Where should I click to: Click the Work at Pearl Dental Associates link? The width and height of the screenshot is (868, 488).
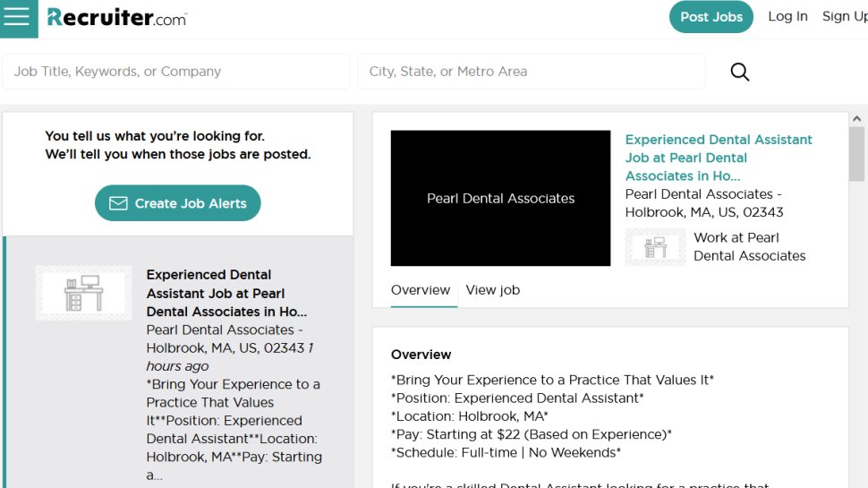click(x=750, y=247)
